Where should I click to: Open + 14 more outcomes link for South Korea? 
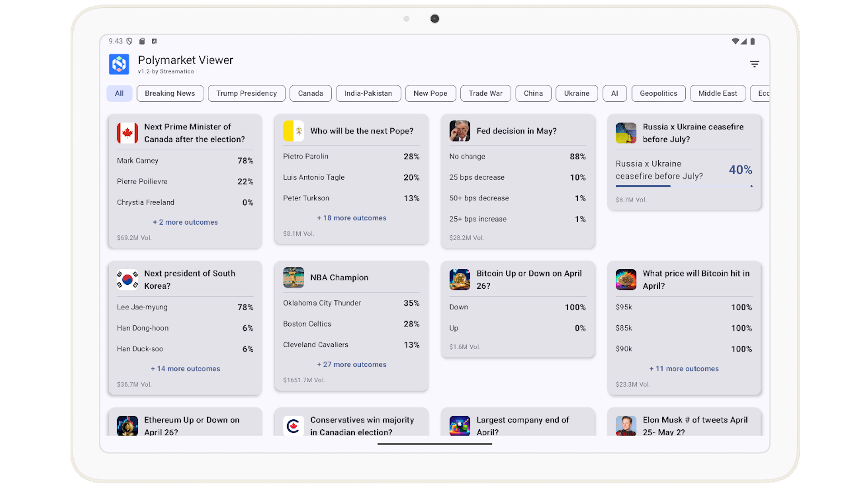click(x=185, y=369)
